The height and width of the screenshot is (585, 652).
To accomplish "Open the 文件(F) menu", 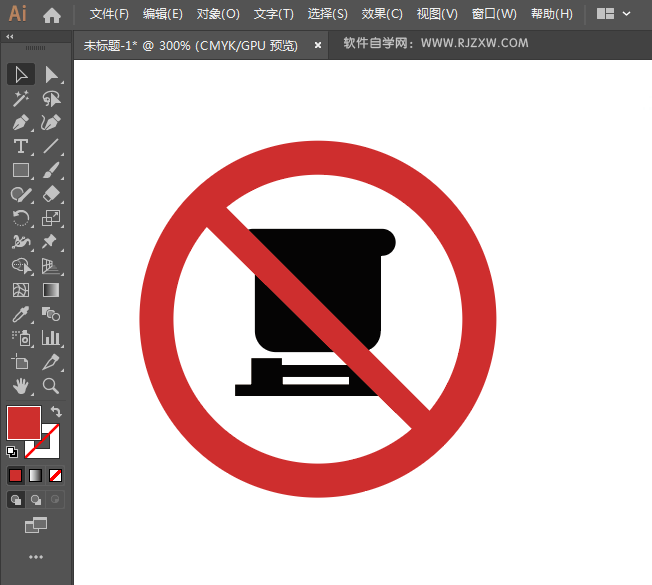I will 109,14.
